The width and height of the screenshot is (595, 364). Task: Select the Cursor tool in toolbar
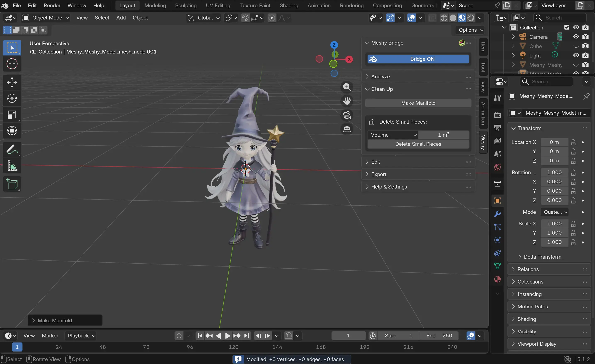tap(12, 64)
